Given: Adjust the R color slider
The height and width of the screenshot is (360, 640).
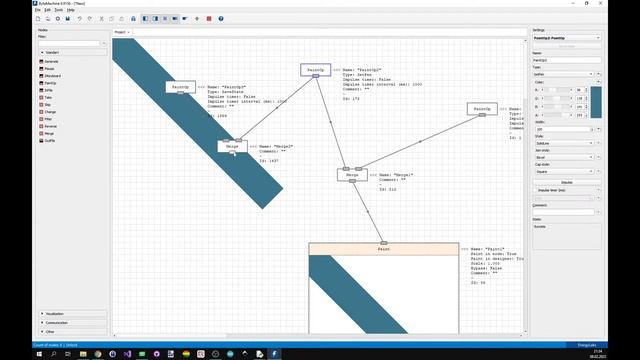Looking at the screenshot, I should (556, 90).
